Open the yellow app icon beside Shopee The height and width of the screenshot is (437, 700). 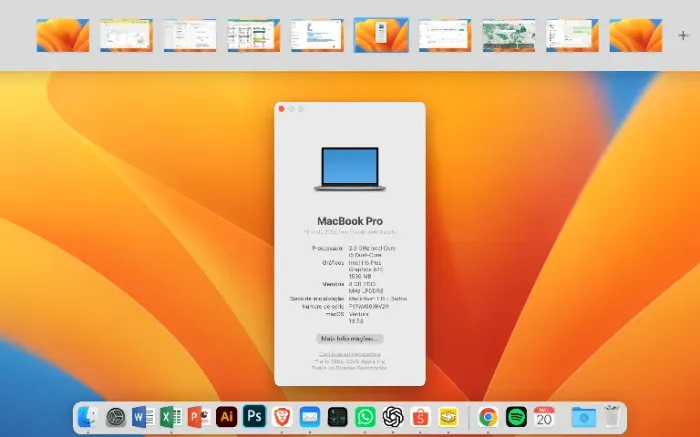pos(449,417)
